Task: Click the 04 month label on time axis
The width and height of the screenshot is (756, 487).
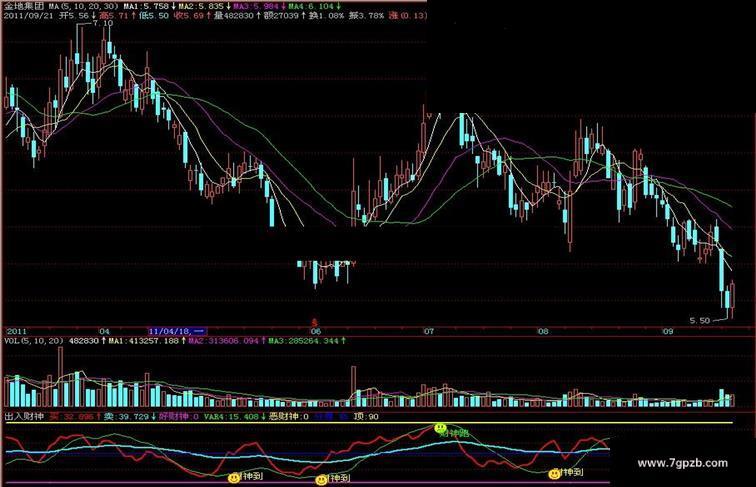Action: pos(104,331)
